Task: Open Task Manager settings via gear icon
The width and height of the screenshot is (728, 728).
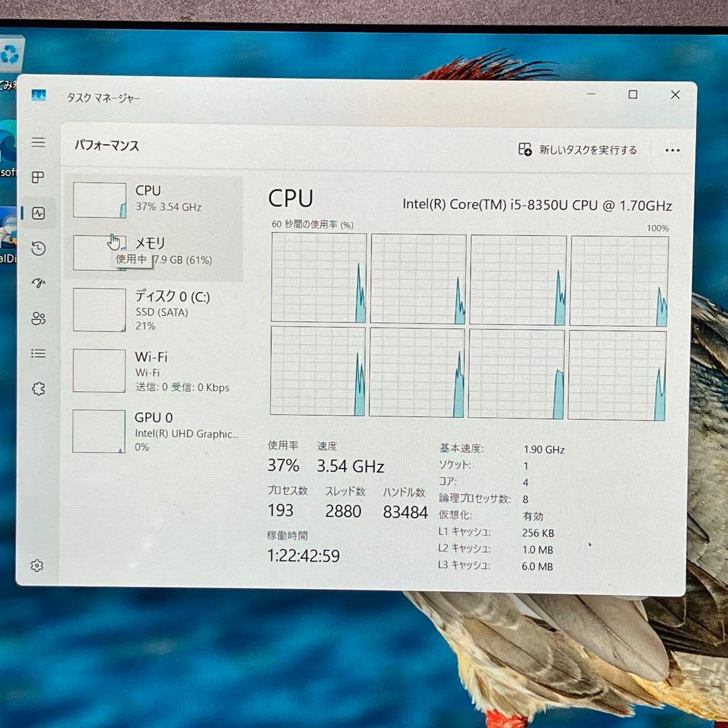Action: click(37, 565)
